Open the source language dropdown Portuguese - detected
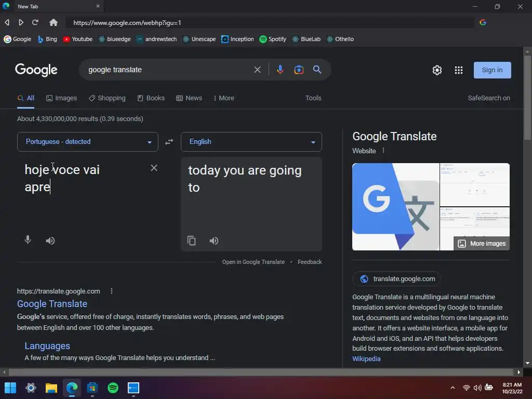 pos(87,142)
